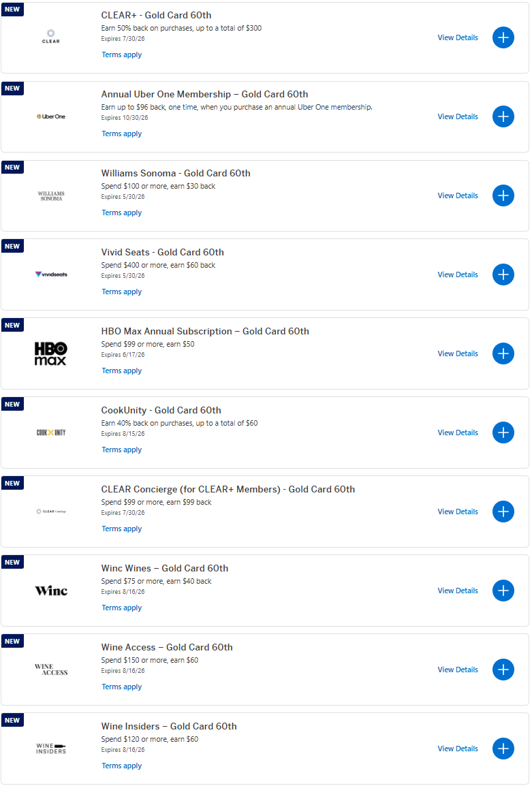532x786 pixels.
Task: Open Terms apply for Uber One offer
Action: (x=122, y=133)
